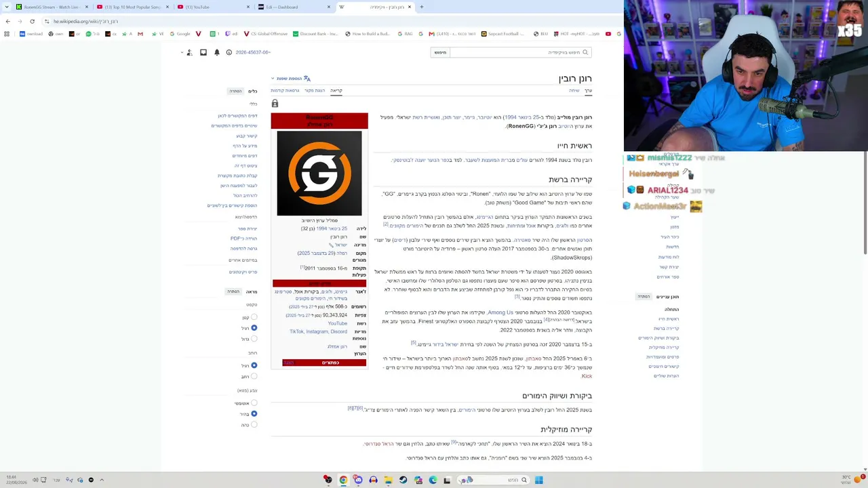Click the Windows Start button on taskbar
The width and height of the screenshot is (868, 488).
[x=538, y=480]
